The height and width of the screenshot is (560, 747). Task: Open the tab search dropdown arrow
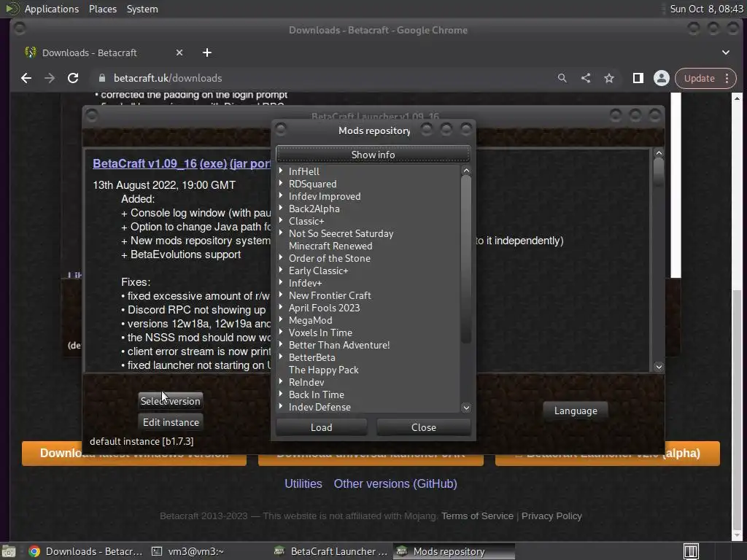pyautogui.click(x=726, y=52)
